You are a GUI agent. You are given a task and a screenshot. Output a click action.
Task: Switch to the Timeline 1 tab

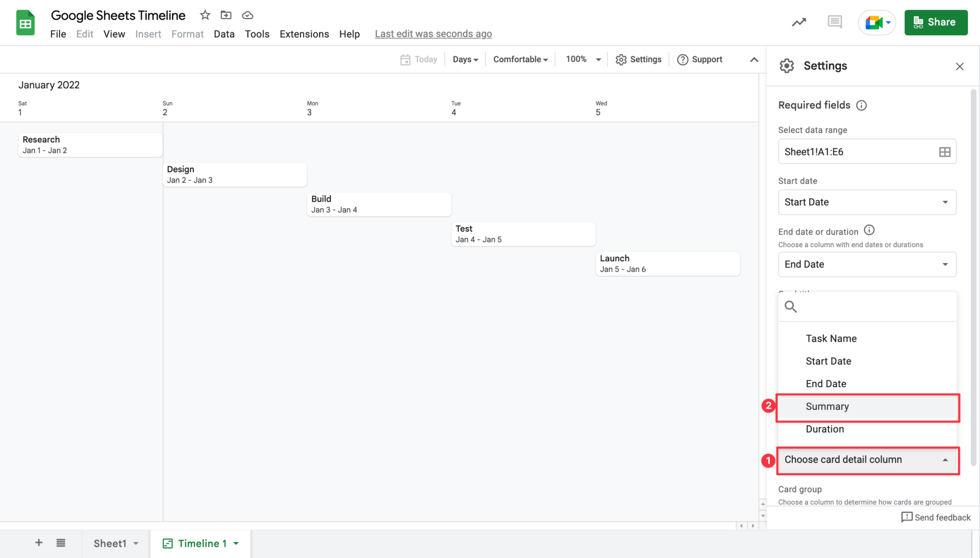[202, 544]
